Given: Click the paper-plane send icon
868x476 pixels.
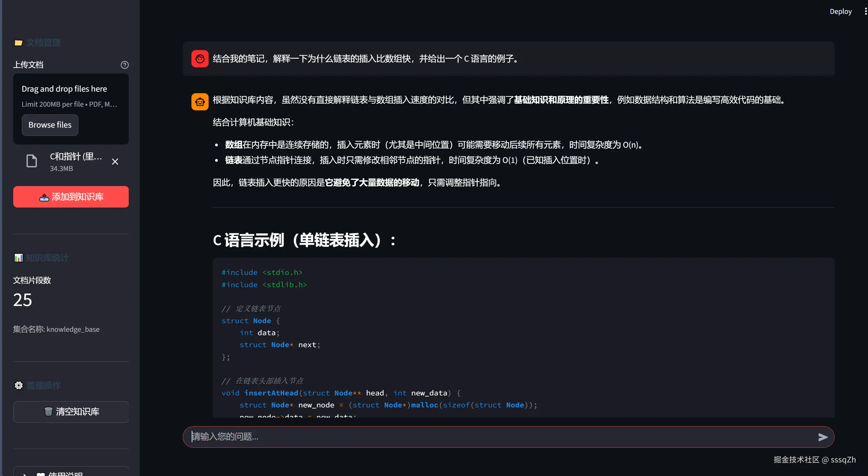Looking at the screenshot, I should point(823,437).
